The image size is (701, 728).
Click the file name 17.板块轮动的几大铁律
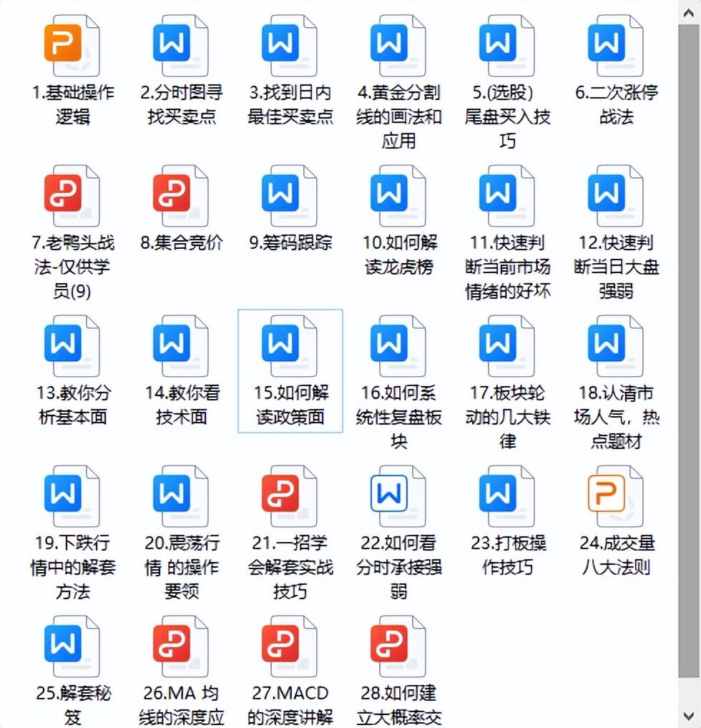507,417
